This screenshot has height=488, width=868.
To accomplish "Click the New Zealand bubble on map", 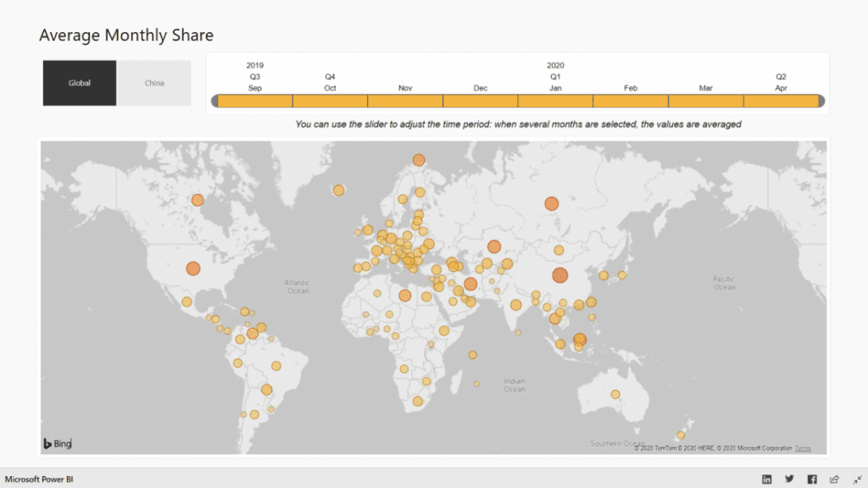I will (x=681, y=435).
